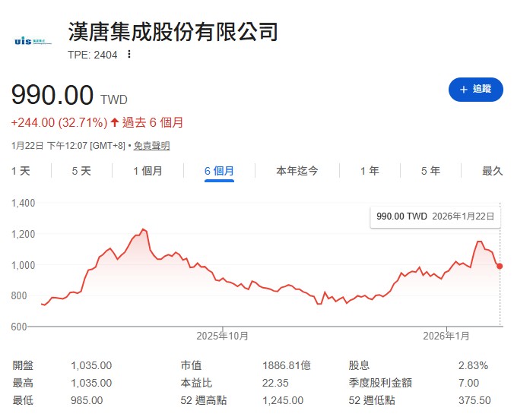Click the 最低 label
This screenshot has height=420, width=514.
point(23,400)
